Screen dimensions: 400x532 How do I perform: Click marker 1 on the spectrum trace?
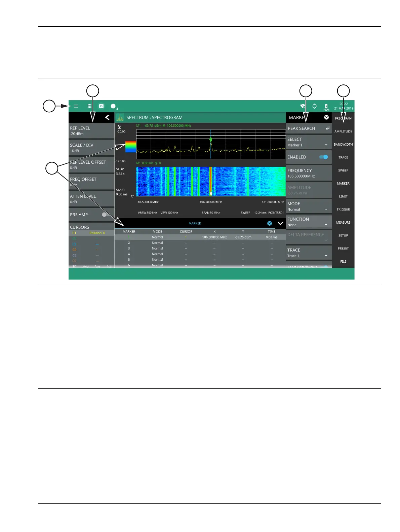[211, 139]
